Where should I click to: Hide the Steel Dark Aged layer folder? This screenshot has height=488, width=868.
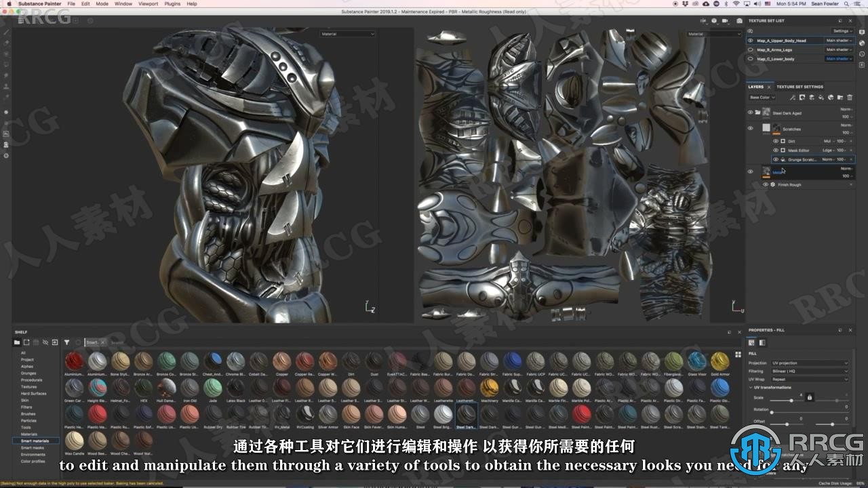coord(750,113)
